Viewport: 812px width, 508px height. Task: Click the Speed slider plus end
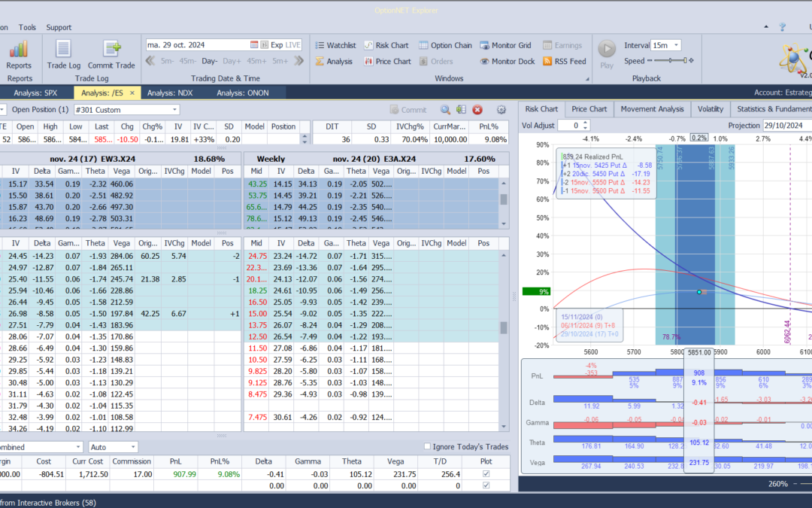click(692, 61)
